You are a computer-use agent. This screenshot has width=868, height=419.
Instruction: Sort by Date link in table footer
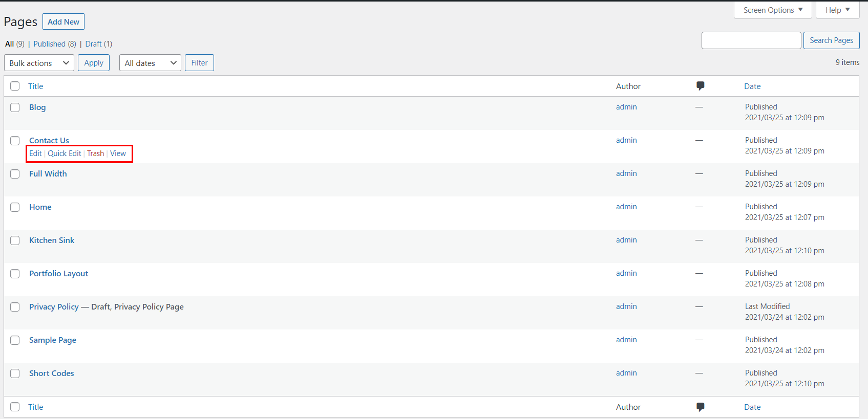(752, 407)
